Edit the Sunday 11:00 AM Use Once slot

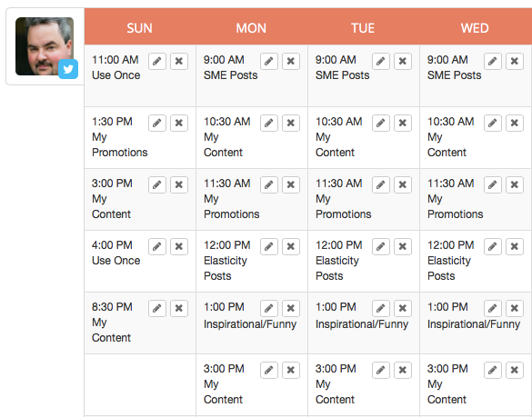click(x=157, y=62)
